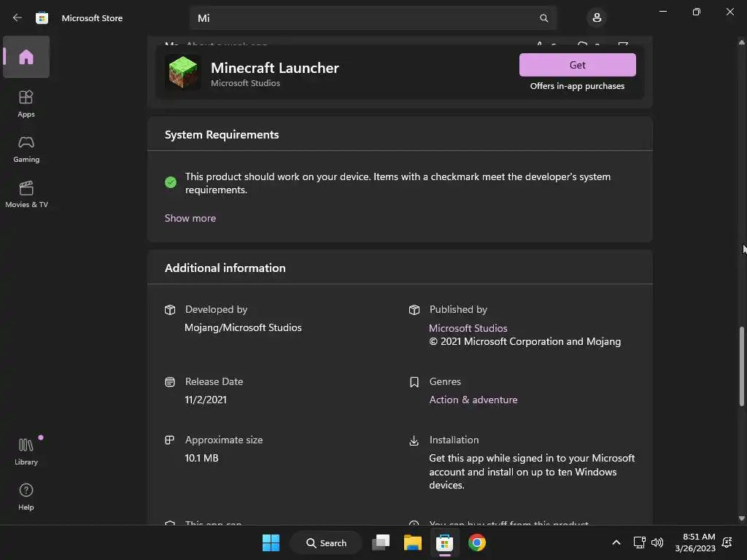
Task: Click the vertical scrollbar thumb
Action: (742, 366)
